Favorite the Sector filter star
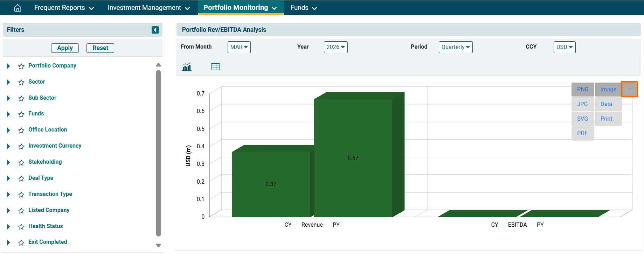Screen dimensions: 644x255 pyautogui.click(x=21, y=82)
